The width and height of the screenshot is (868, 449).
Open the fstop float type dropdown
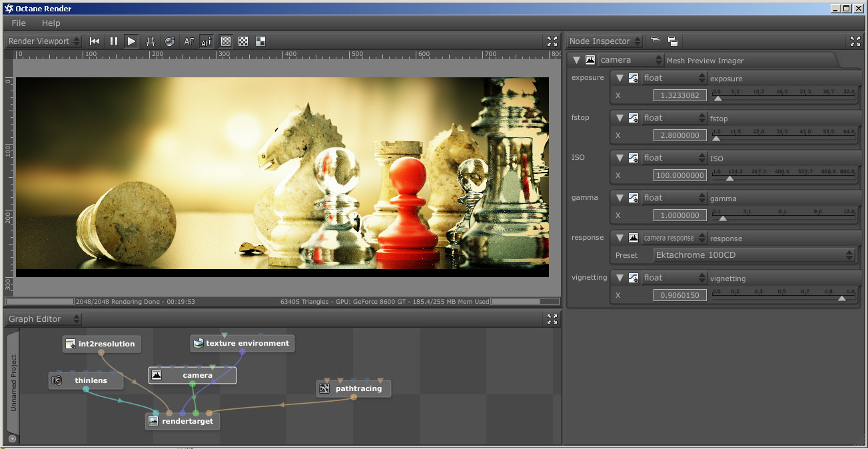pos(673,118)
